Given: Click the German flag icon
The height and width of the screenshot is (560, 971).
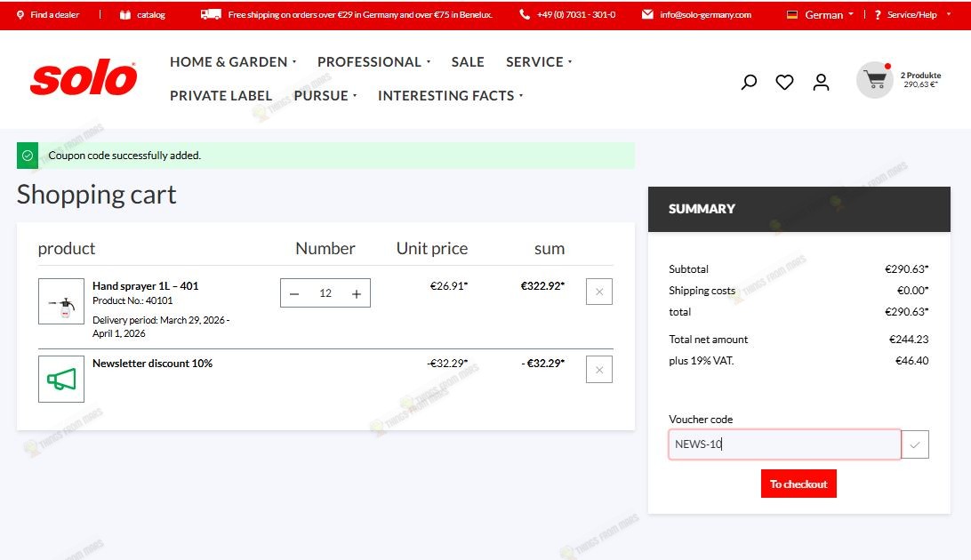Looking at the screenshot, I should (792, 14).
